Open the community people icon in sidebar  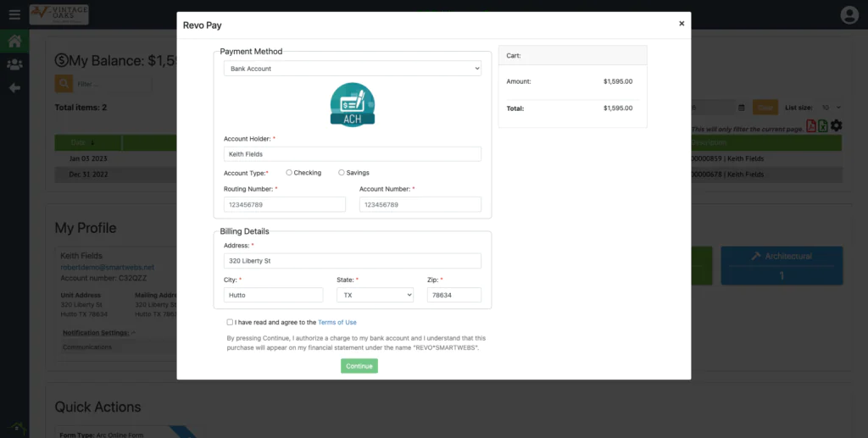[x=14, y=64]
